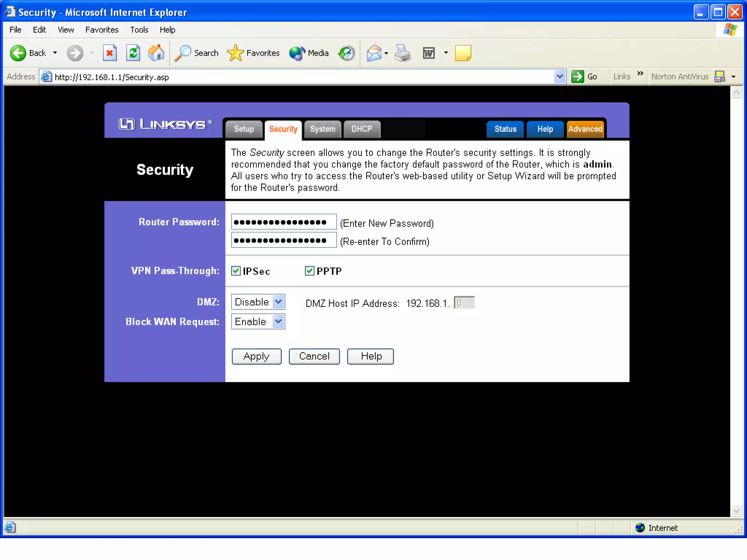
Task: Switch to the DHCP tab
Action: [x=361, y=129]
